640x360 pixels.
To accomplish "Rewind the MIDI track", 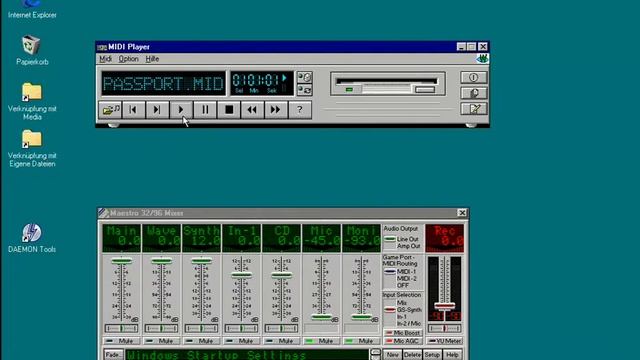I will pyautogui.click(x=252, y=110).
